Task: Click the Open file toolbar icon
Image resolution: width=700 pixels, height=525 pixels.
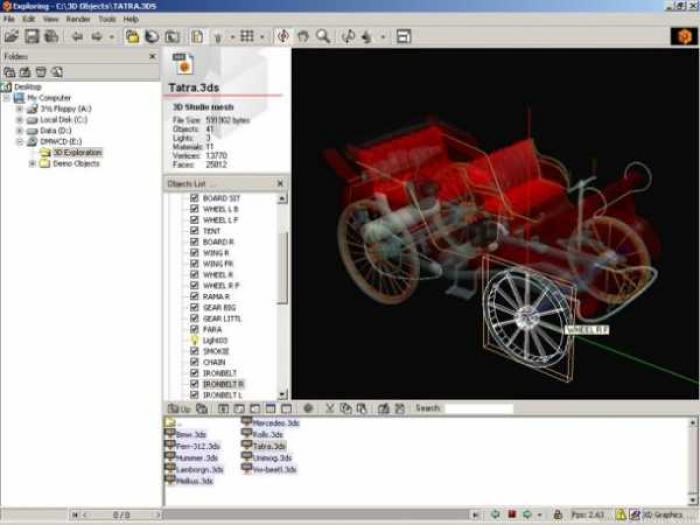Action: 11,37
